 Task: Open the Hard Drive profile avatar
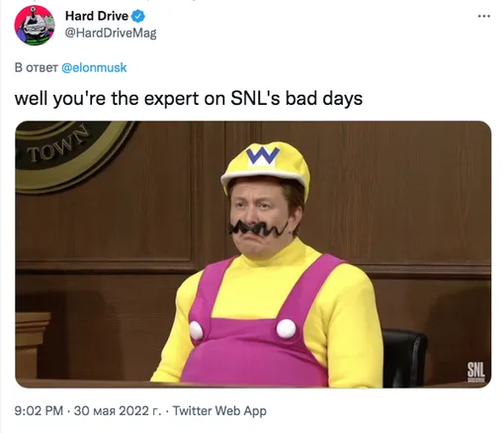coord(35,26)
